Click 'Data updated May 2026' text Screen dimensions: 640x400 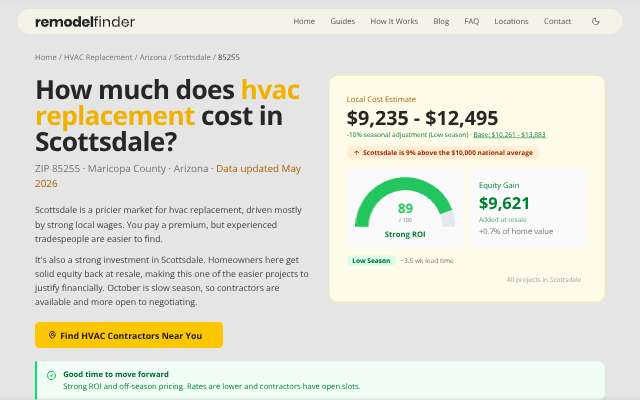point(168,176)
